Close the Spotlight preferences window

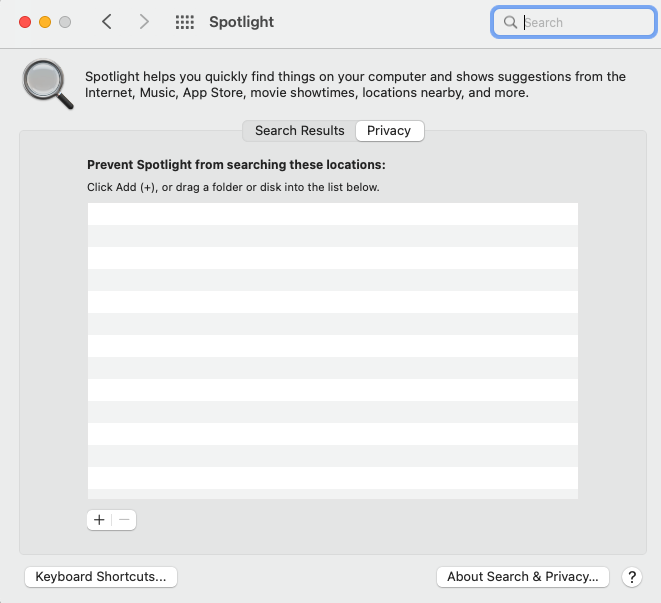click(x=25, y=22)
